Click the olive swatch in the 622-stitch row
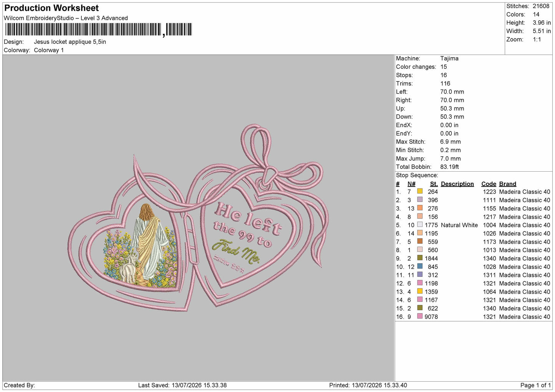Screen dimensions: 555x392 (x=420, y=308)
